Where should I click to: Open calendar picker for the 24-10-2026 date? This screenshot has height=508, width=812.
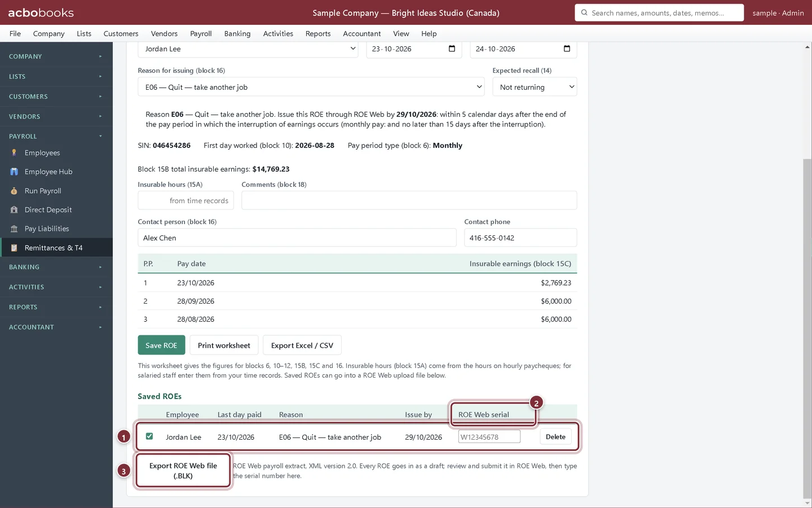pos(567,49)
